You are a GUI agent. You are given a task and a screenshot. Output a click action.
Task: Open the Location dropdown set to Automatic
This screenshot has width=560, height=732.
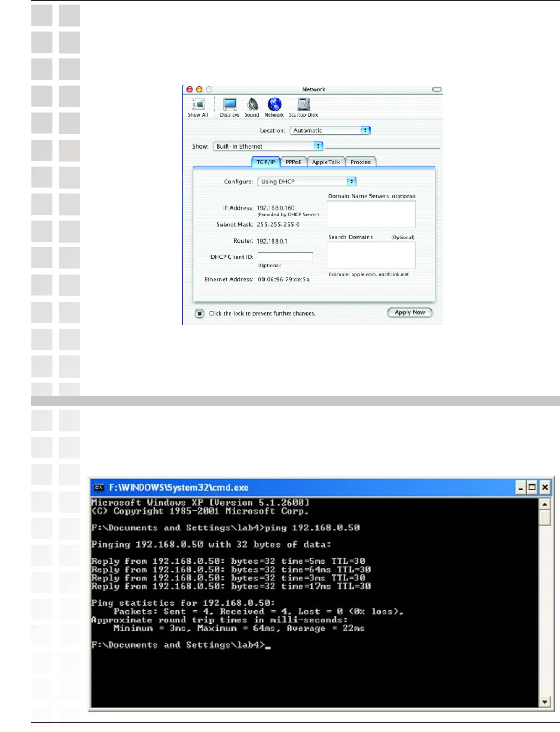pyautogui.click(x=330, y=130)
